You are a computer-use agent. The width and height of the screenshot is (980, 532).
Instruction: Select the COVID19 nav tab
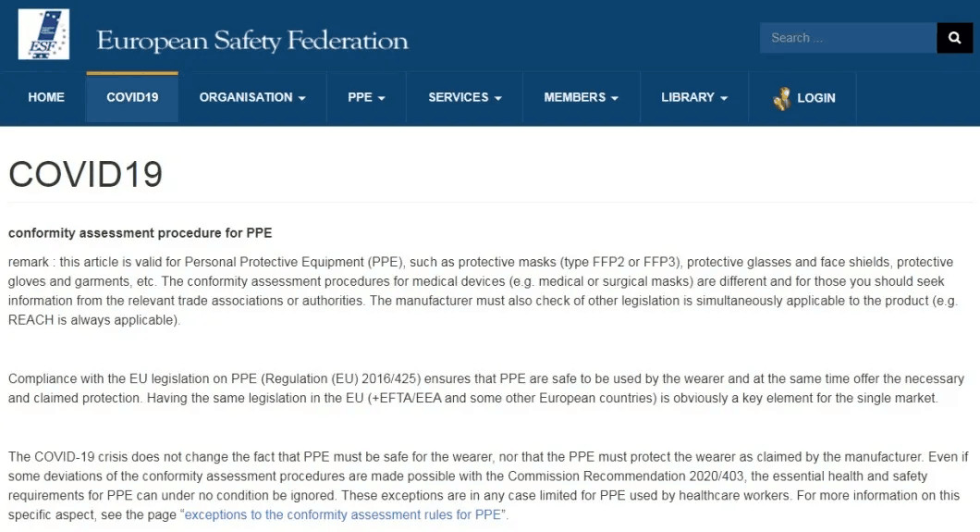[x=132, y=97]
